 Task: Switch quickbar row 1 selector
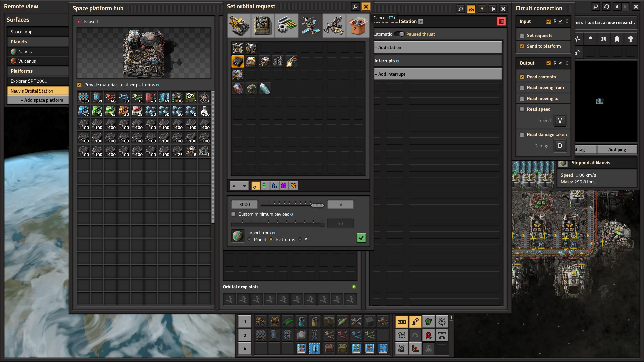tap(245, 322)
